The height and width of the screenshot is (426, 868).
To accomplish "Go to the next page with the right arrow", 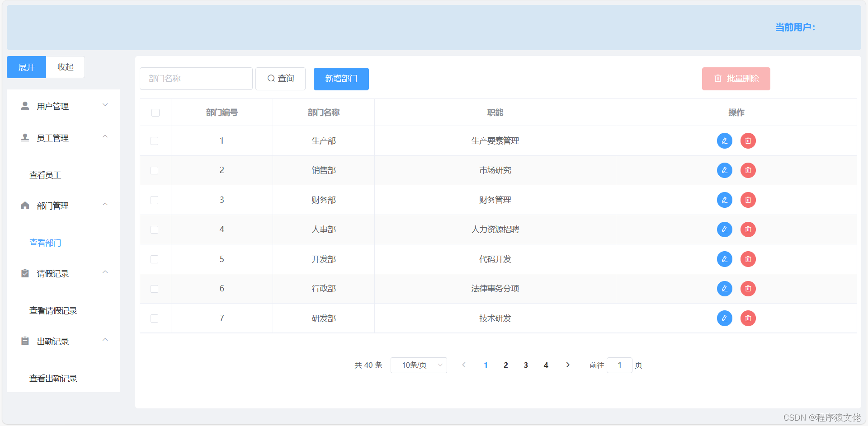I will tap(568, 365).
